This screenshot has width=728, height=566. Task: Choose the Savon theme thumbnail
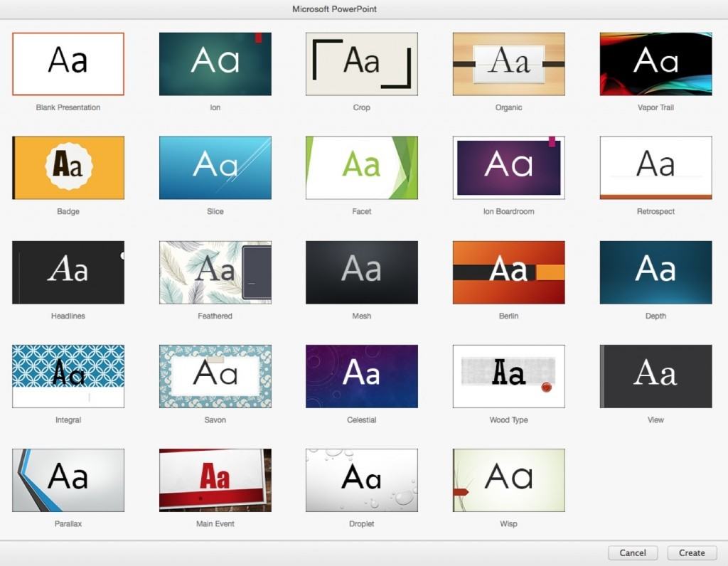(215, 377)
